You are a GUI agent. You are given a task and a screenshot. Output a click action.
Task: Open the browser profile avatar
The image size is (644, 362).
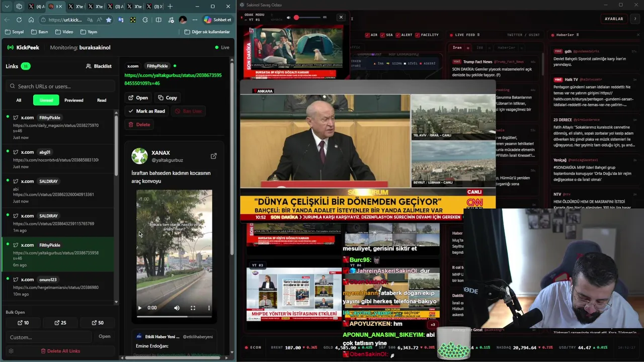pos(183,20)
